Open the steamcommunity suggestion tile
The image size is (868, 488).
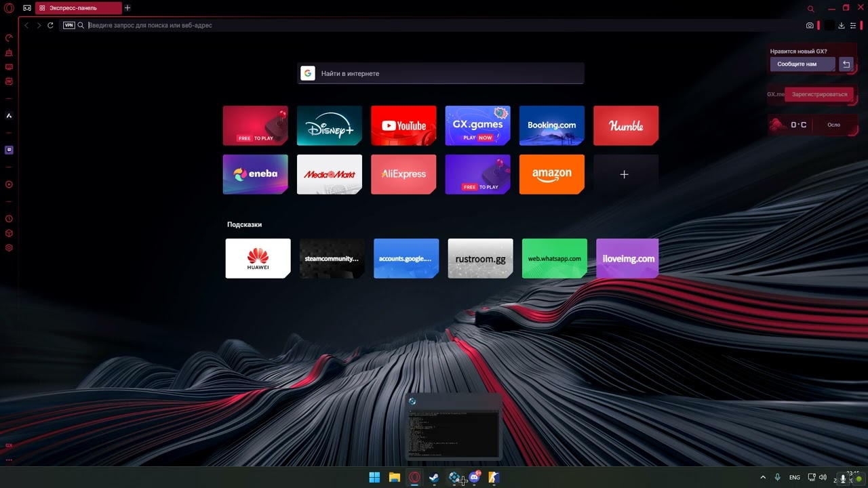tap(332, 258)
